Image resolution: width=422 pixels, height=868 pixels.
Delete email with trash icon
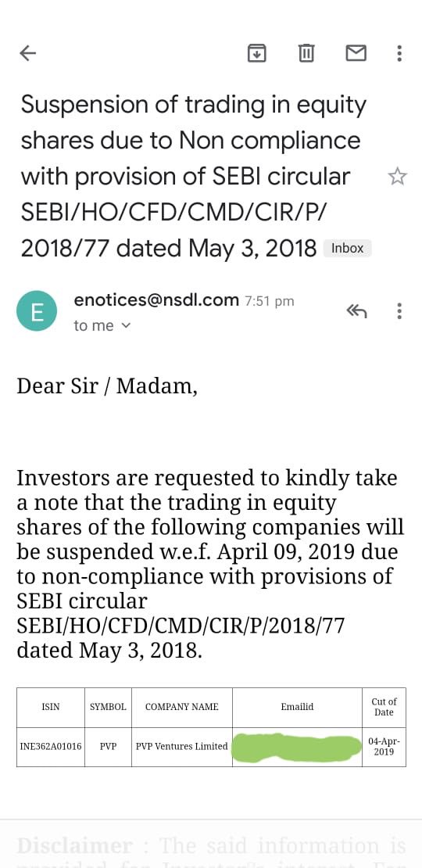(x=306, y=53)
